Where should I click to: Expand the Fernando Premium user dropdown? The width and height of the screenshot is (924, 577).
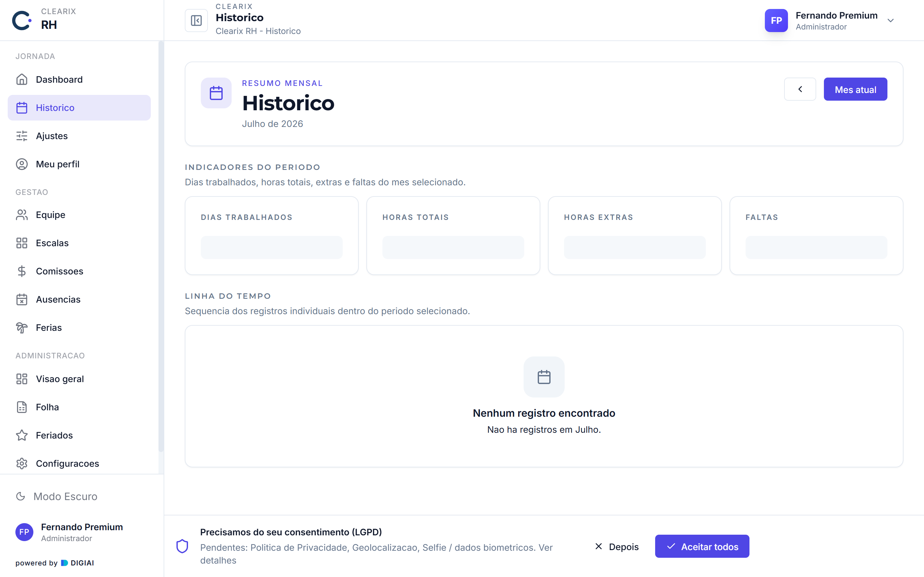(x=890, y=21)
